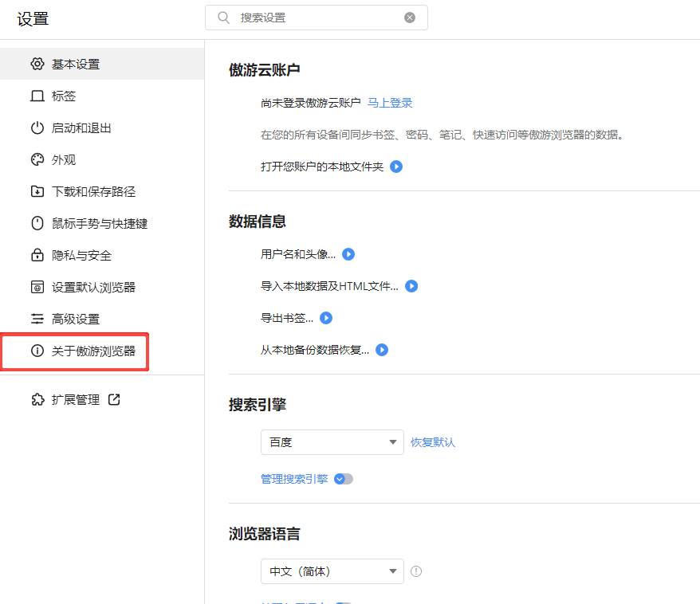This screenshot has width=700, height=604.
Task: Click the tab icon beside 标签
Action: pyautogui.click(x=37, y=96)
